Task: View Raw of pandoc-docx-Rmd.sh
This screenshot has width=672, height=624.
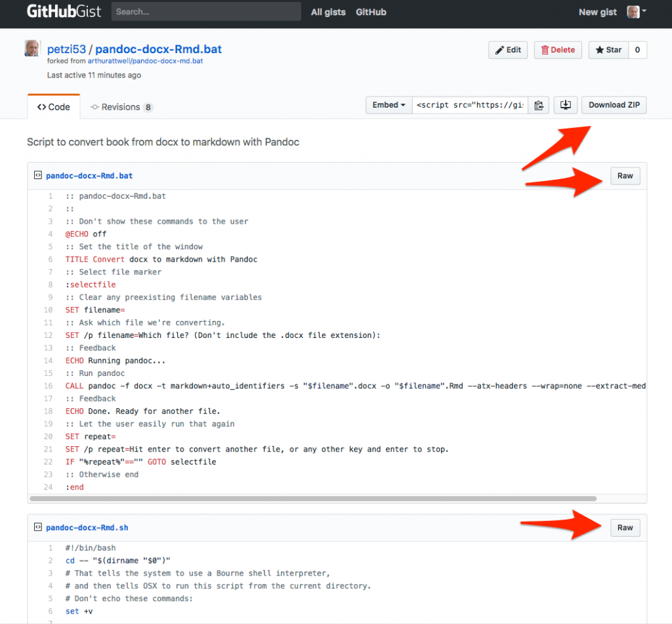Action: click(625, 528)
